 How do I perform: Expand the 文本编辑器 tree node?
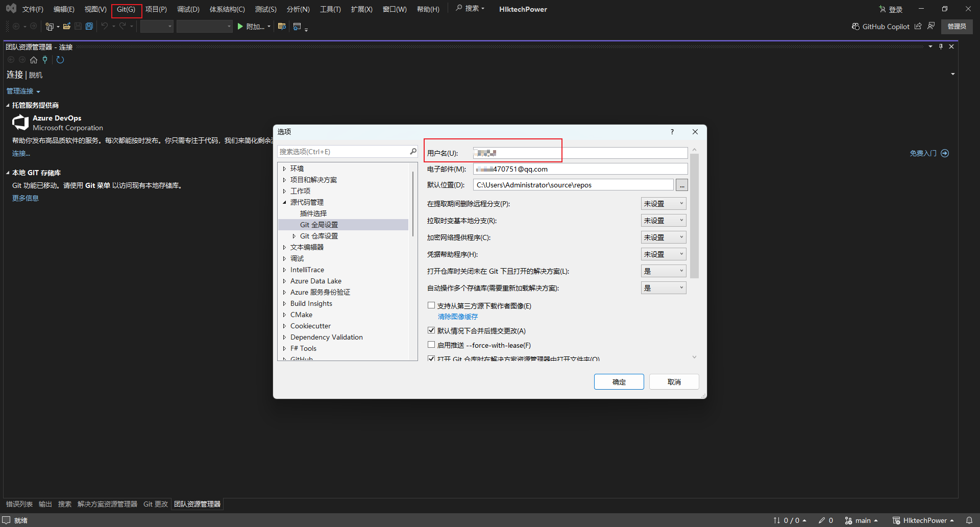[x=284, y=247]
